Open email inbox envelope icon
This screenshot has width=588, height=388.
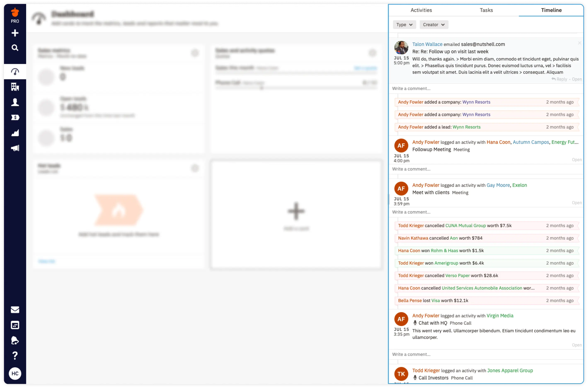tap(15, 310)
